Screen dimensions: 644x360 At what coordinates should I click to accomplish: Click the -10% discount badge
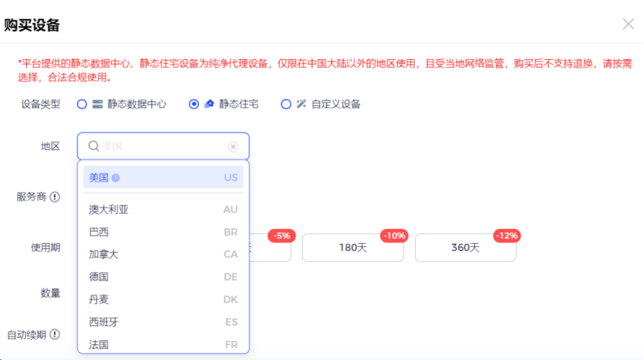(x=394, y=236)
